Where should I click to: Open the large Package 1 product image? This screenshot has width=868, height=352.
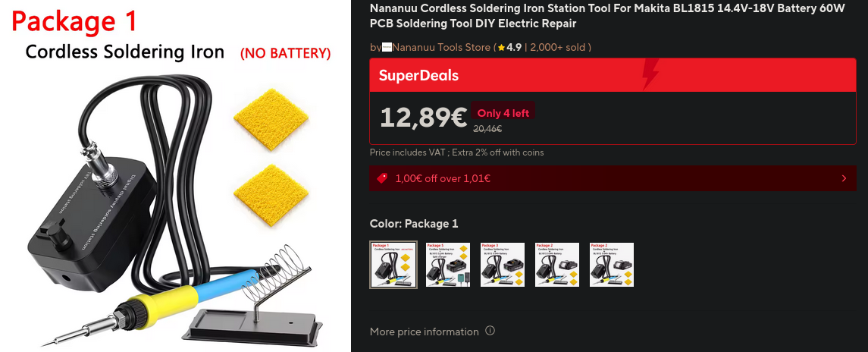[x=175, y=176]
